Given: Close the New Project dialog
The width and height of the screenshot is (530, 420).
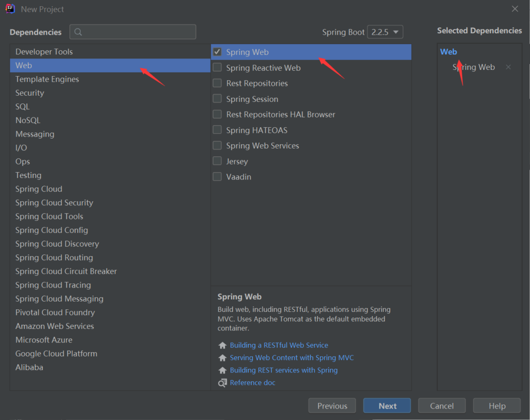Looking at the screenshot, I should 515,9.
